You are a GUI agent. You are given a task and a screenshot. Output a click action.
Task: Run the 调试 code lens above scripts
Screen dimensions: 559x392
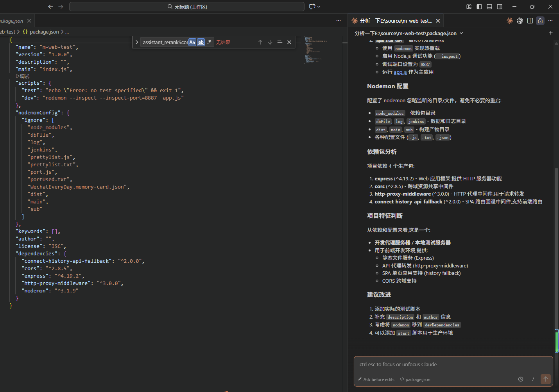(23, 76)
